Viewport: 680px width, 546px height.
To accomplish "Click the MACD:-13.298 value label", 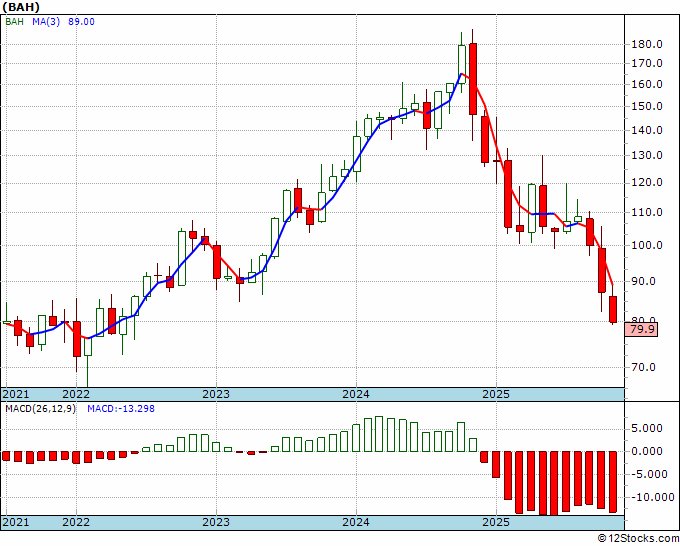I will point(121,409).
